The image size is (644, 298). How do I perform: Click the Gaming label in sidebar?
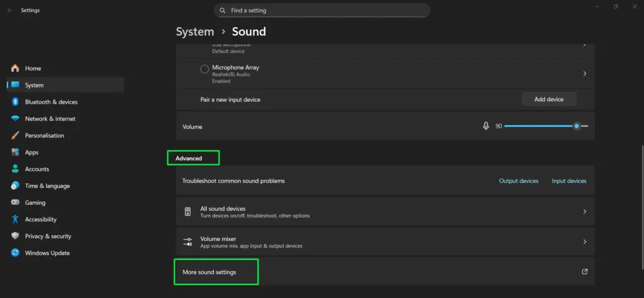click(35, 203)
